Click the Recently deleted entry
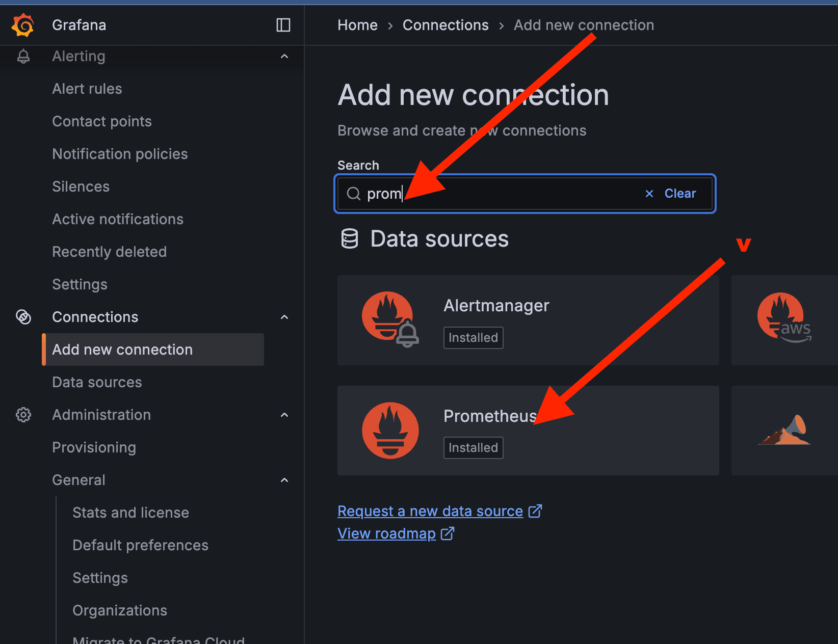The image size is (838, 644). (109, 251)
